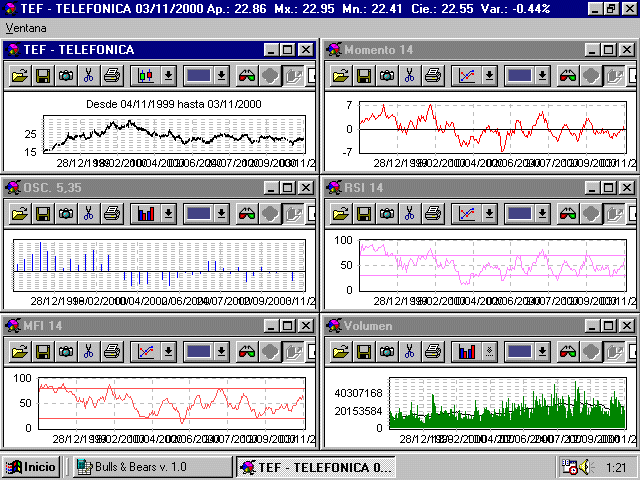Copy-window toggle icon in Momento 14 toolbar
The height and width of the screenshot is (480, 640).
coord(614,76)
